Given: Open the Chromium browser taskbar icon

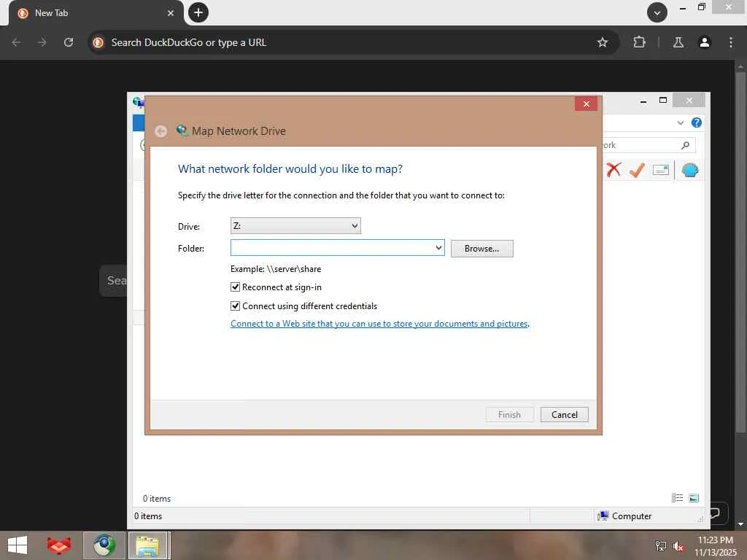Looking at the screenshot, I should point(104,545).
